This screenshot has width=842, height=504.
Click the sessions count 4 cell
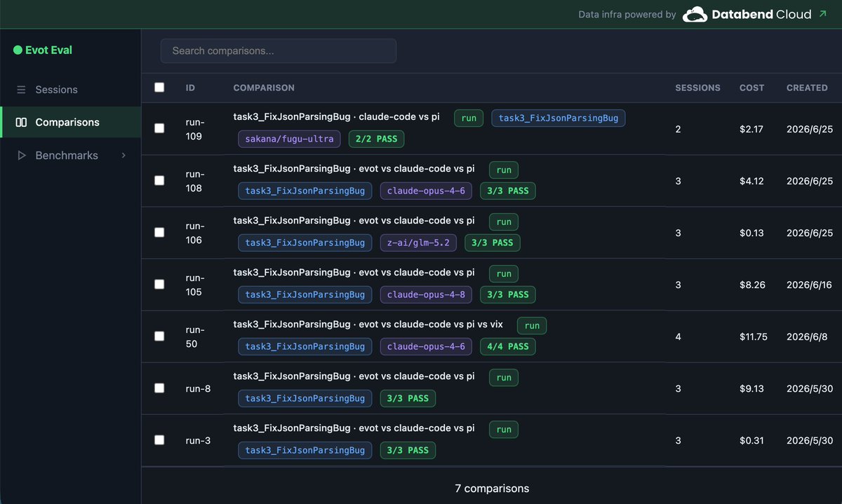coord(678,336)
